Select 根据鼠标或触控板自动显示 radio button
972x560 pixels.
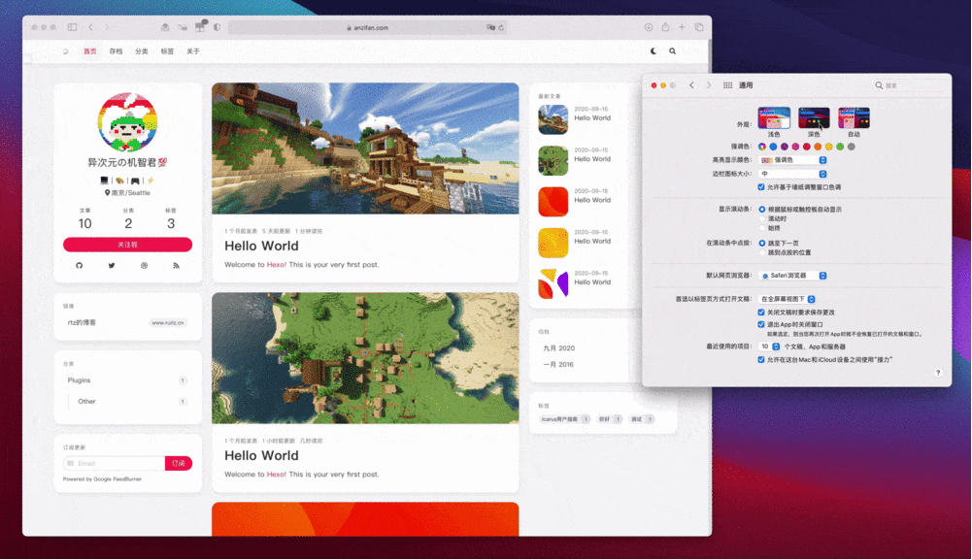(x=762, y=210)
